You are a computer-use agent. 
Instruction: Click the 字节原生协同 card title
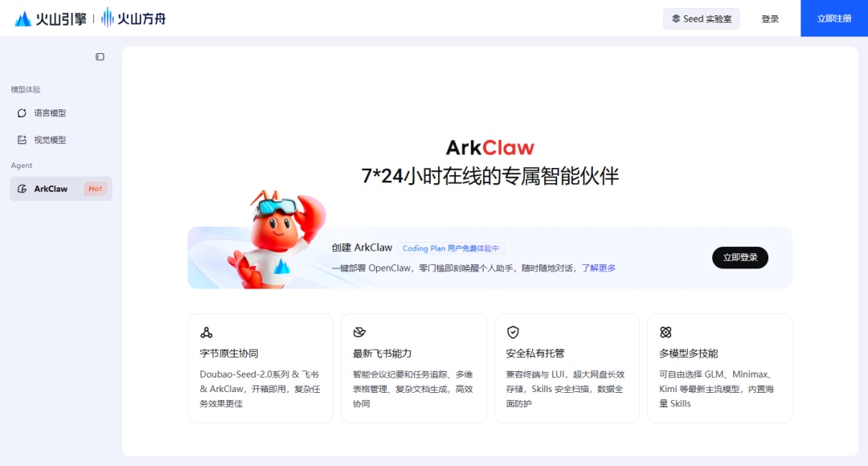tap(229, 353)
